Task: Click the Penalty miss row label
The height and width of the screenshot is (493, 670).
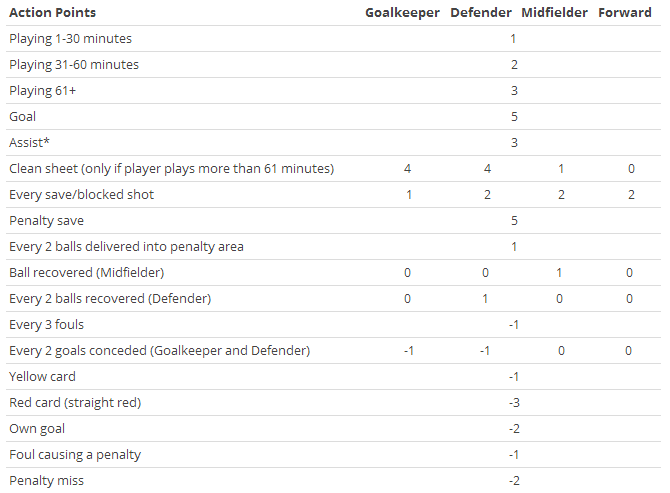Action: 46,480
